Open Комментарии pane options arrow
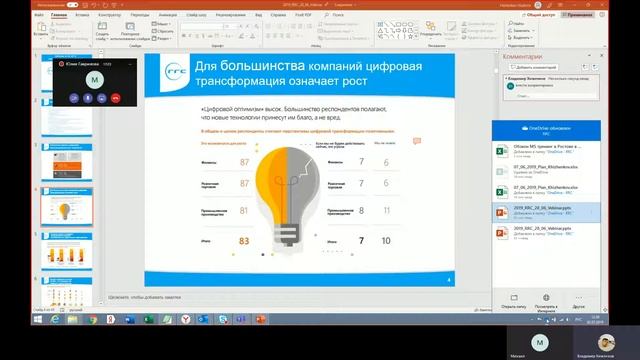 589,56
